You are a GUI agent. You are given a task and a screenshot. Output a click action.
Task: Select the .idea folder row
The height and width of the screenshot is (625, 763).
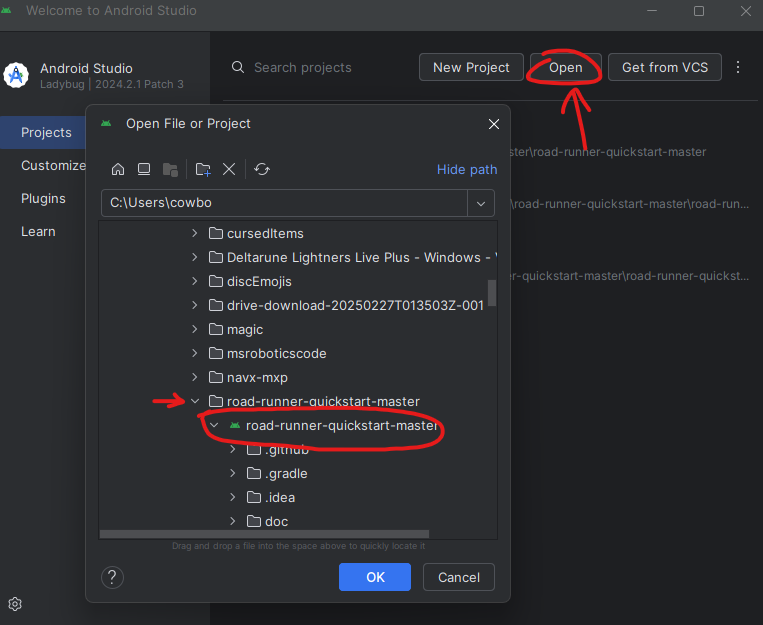click(x=298, y=497)
